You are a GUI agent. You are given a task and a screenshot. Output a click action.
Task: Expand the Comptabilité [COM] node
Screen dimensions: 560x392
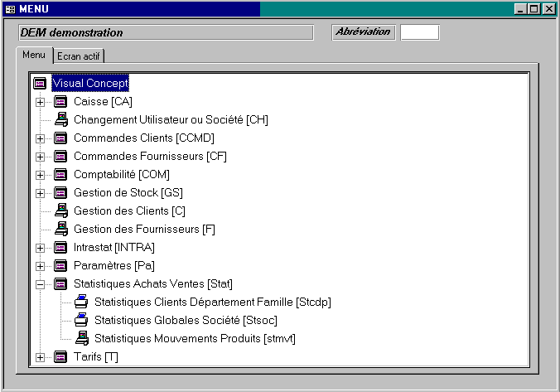(40, 175)
